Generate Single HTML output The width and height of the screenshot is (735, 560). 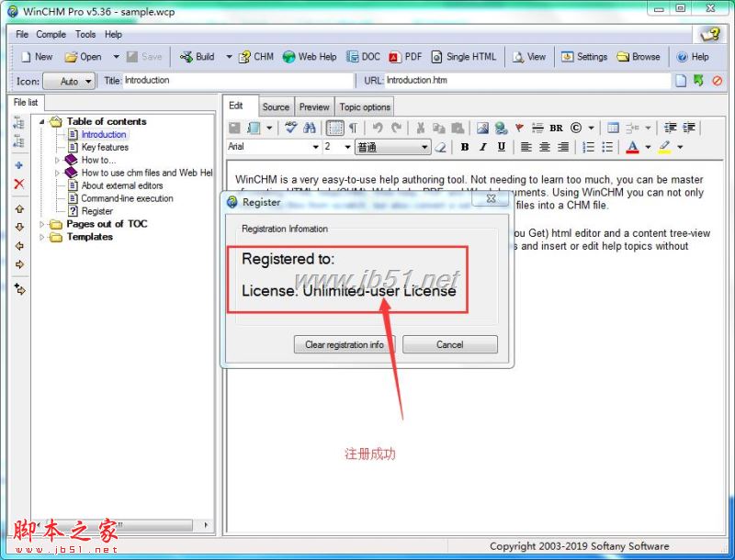[463, 57]
